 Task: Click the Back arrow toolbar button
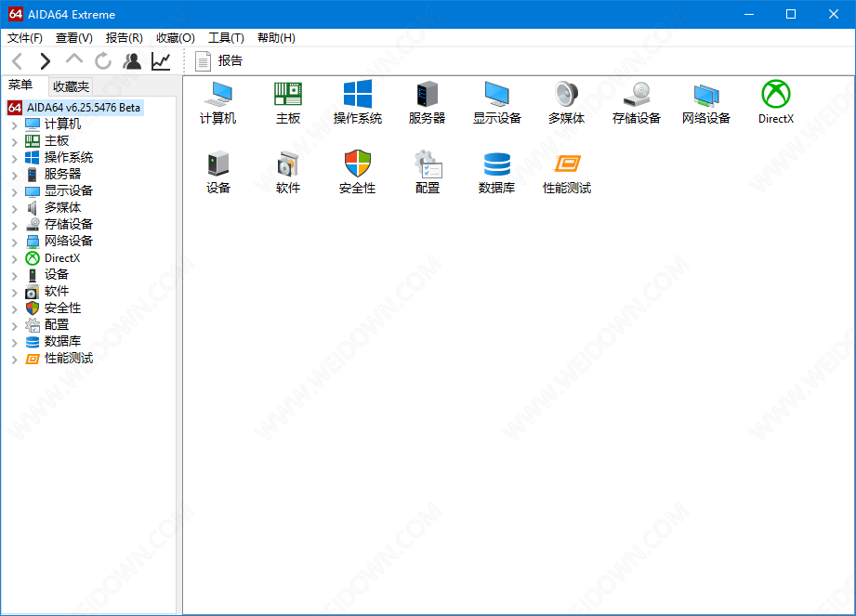[18, 61]
